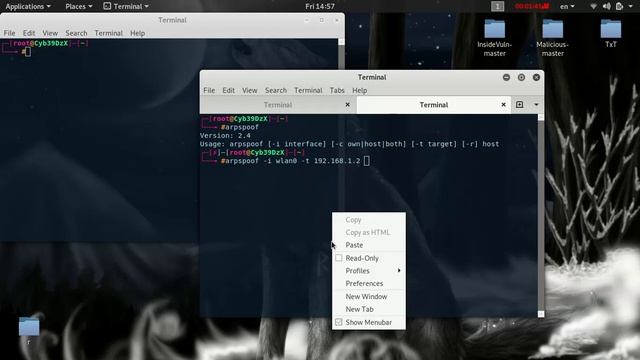Click the Wi-Fi network icon
Viewport: 640px width, 360px height.
[593, 6]
